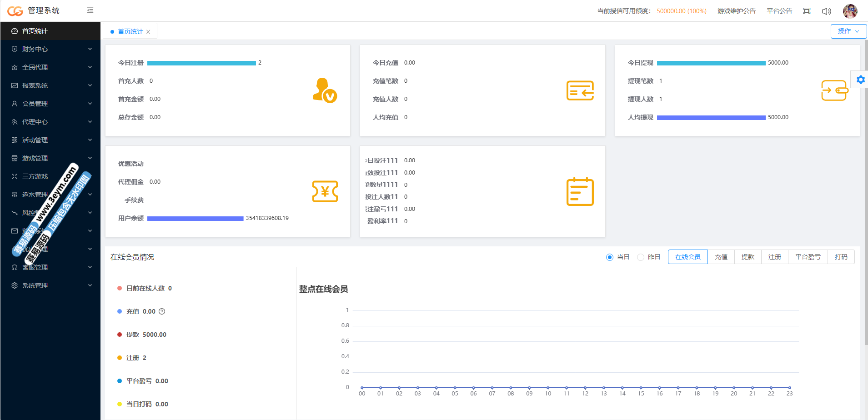Click the sound speaker icon in header
Screen dimensions: 868x420
(826, 11)
